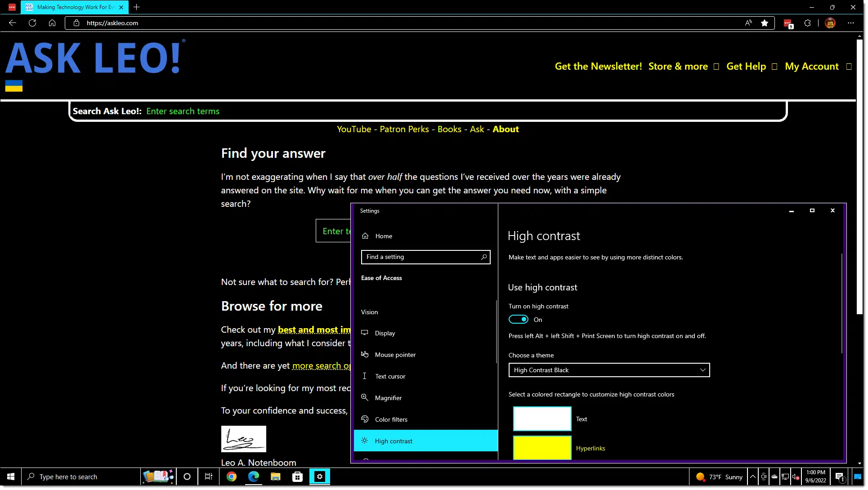Open a new browser tab
Screen dimensions: 868x490
tap(137, 7)
